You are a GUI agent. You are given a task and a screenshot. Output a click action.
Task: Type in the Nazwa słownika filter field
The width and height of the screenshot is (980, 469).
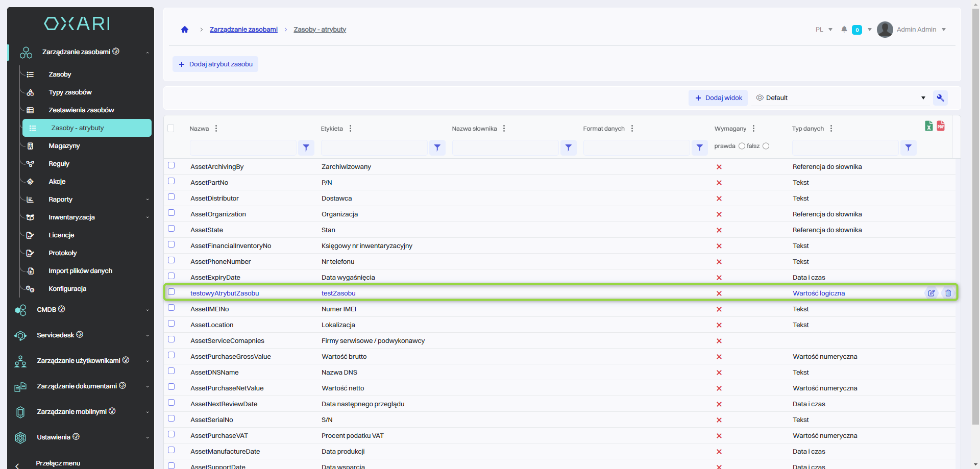[x=505, y=147]
